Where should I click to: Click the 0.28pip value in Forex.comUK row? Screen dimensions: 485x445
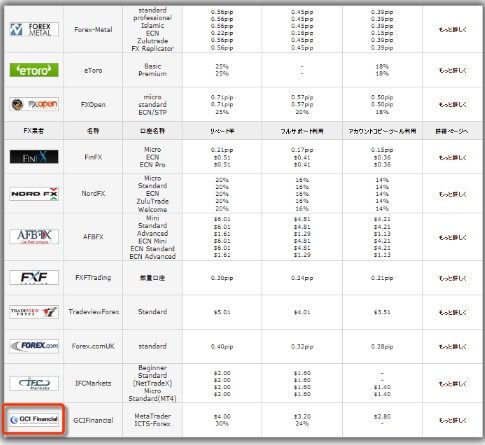382,347
